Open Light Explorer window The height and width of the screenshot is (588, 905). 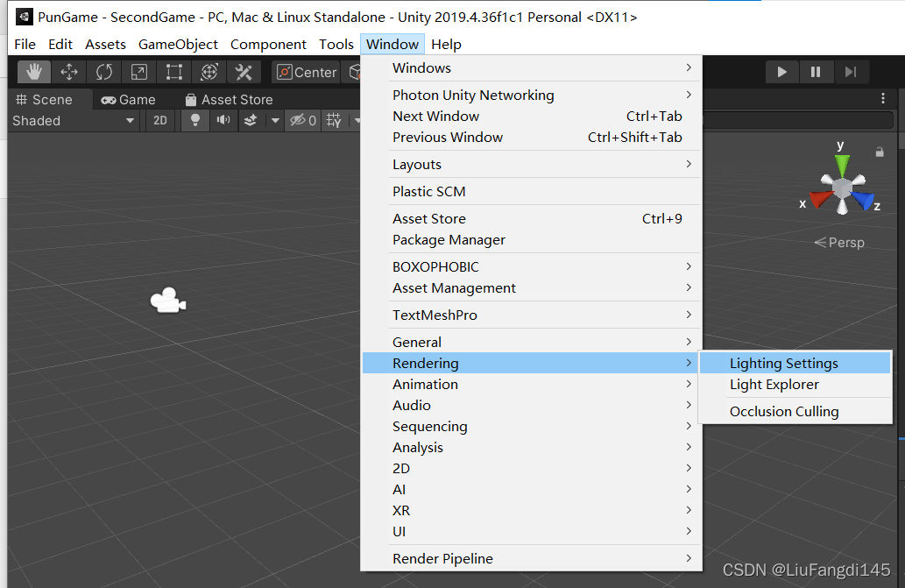coord(795,385)
